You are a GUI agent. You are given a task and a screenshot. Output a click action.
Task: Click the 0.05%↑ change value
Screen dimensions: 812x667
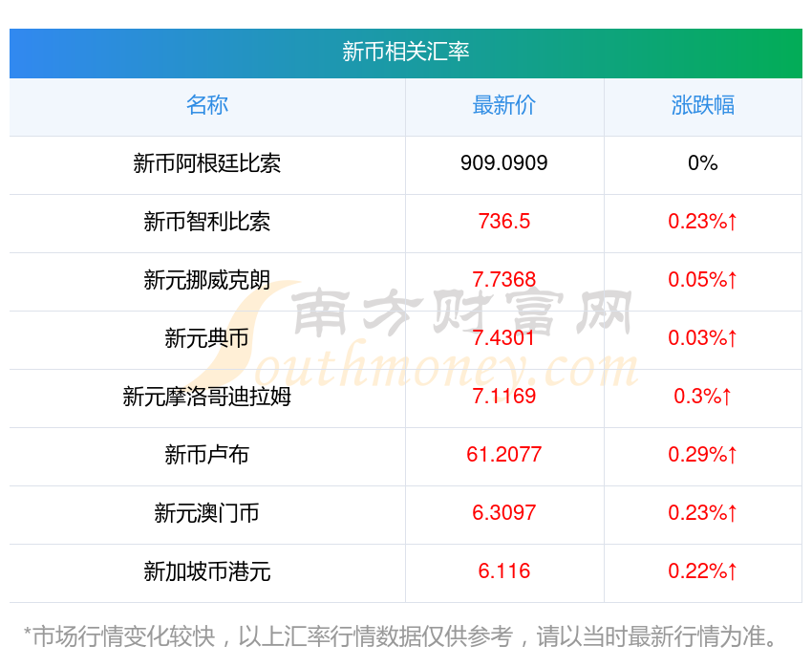click(703, 280)
